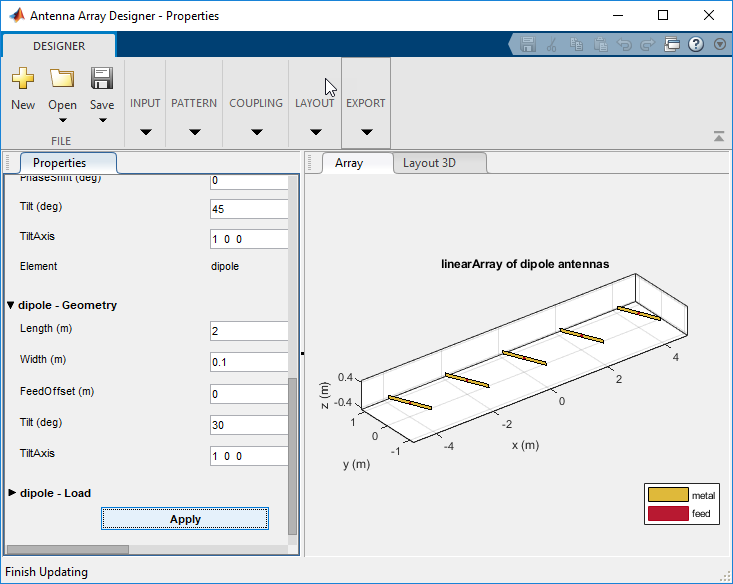The image size is (733, 584).
Task: Click the Properties panel drag grip handle
Action: [x=7, y=163]
